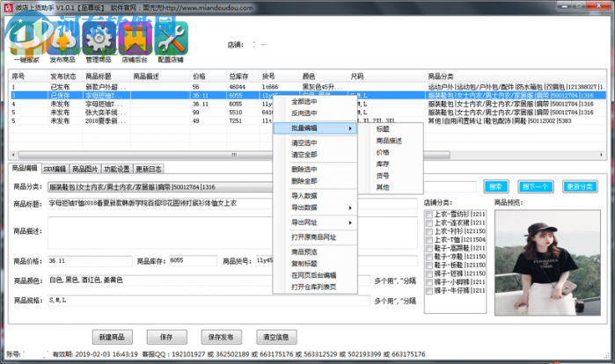Click the 新建商品 button
Image resolution: width=615 pixels, height=364 pixels.
click(x=117, y=337)
